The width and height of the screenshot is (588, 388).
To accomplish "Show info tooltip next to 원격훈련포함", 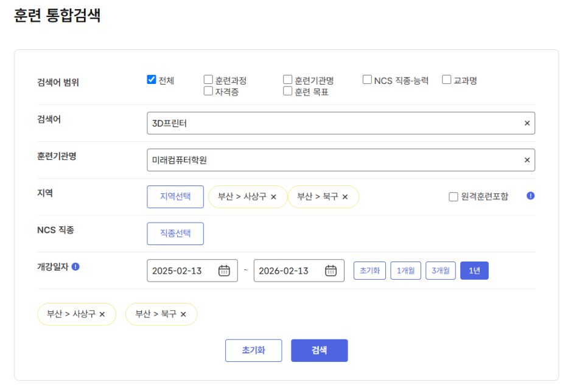I will 530,196.
